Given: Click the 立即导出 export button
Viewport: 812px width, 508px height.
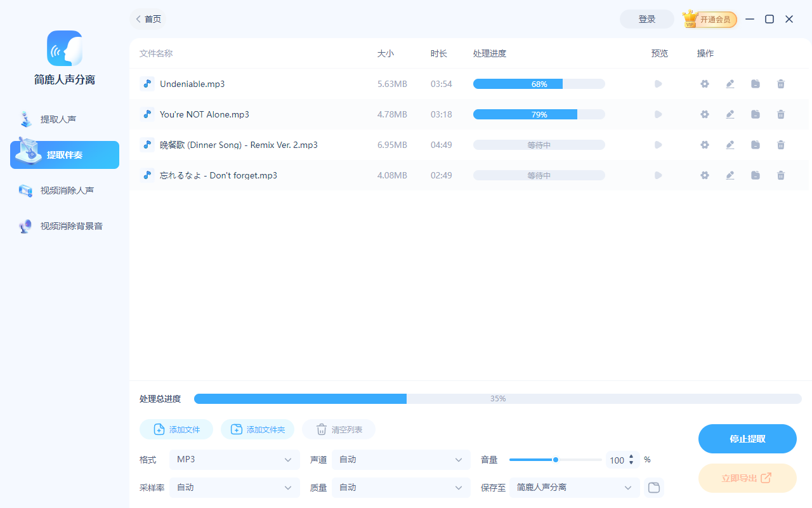Looking at the screenshot, I should [x=747, y=478].
